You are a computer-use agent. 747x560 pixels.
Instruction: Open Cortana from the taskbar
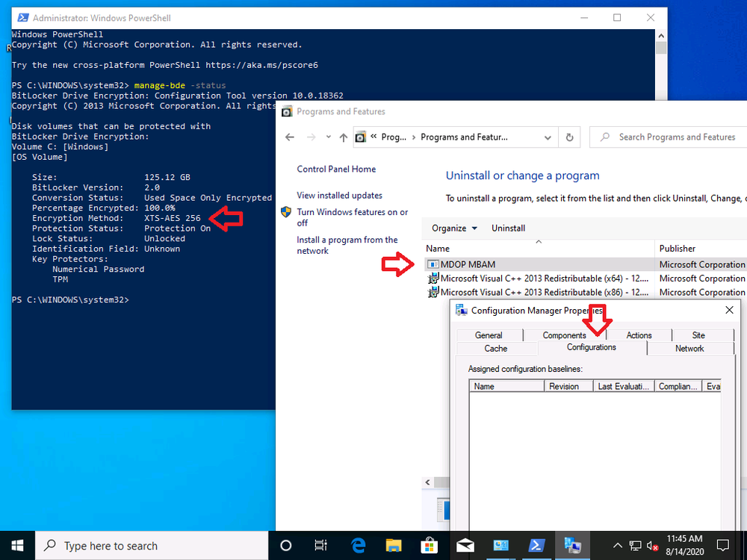(285, 546)
